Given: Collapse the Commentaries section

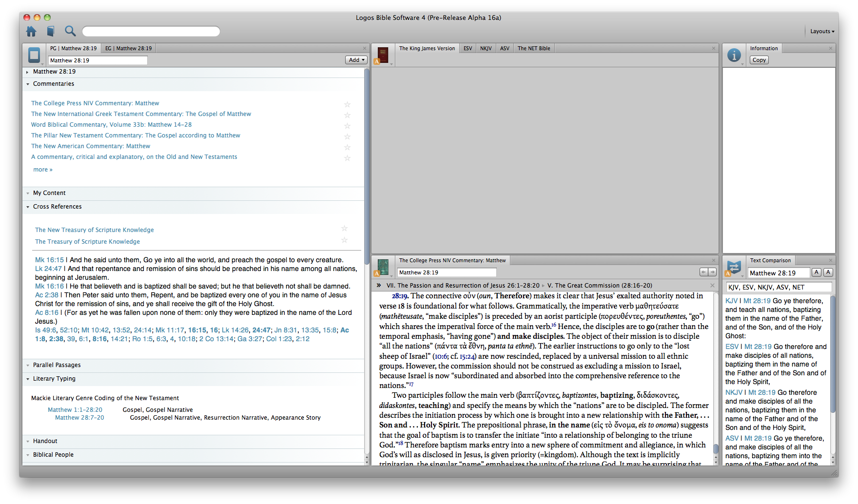Looking at the screenshot, I should click(x=28, y=84).
